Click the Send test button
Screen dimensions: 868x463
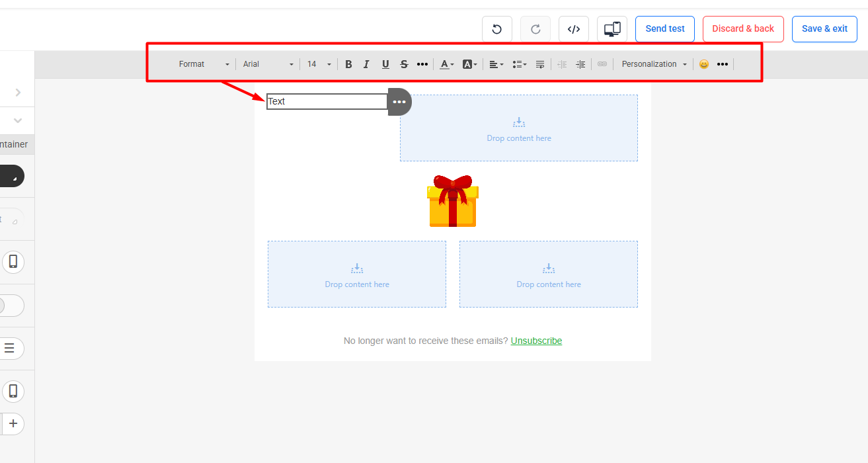coord(665,29)
